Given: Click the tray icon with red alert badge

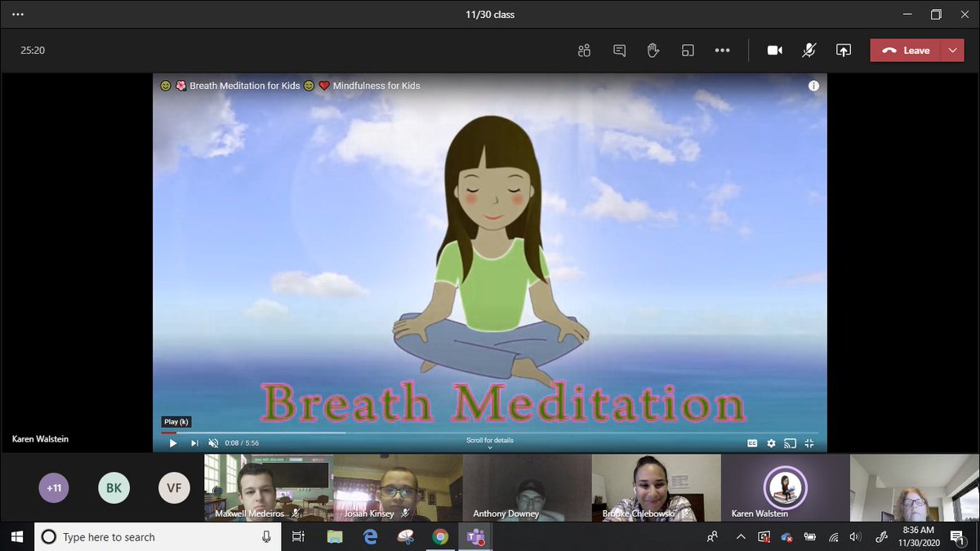Looking at the screenshot, I should click(x=764, y=536).
